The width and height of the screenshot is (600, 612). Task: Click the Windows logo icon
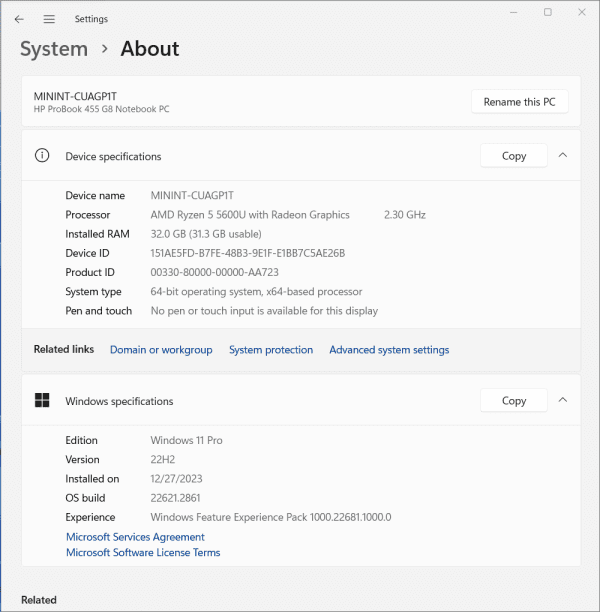point(42,400)
